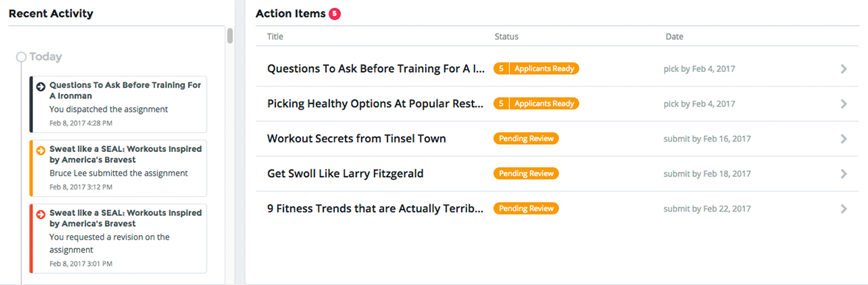Sort by the Status column header
The height and width of the screenshot is (285, 868).
click(507, 37)
